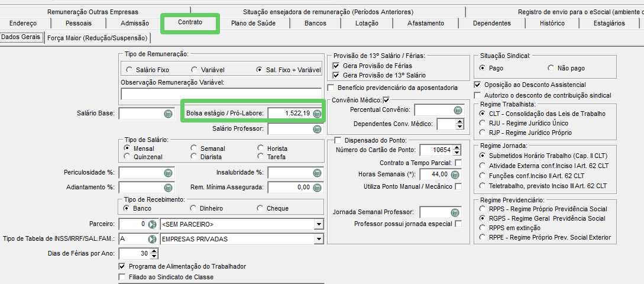Switch to the Pessoais tab

click(x=79, y=24)
